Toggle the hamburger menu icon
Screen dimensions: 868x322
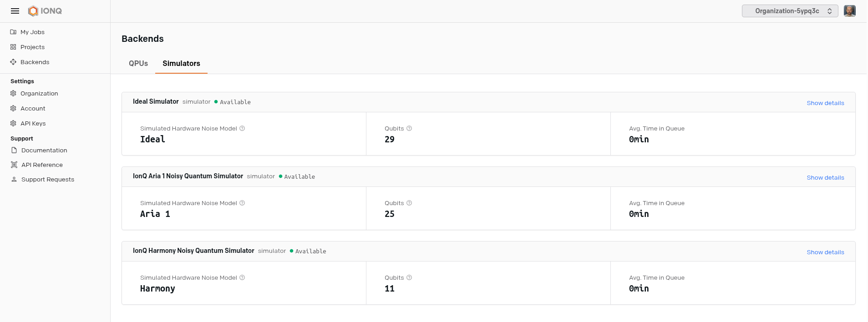click(15, 11)
